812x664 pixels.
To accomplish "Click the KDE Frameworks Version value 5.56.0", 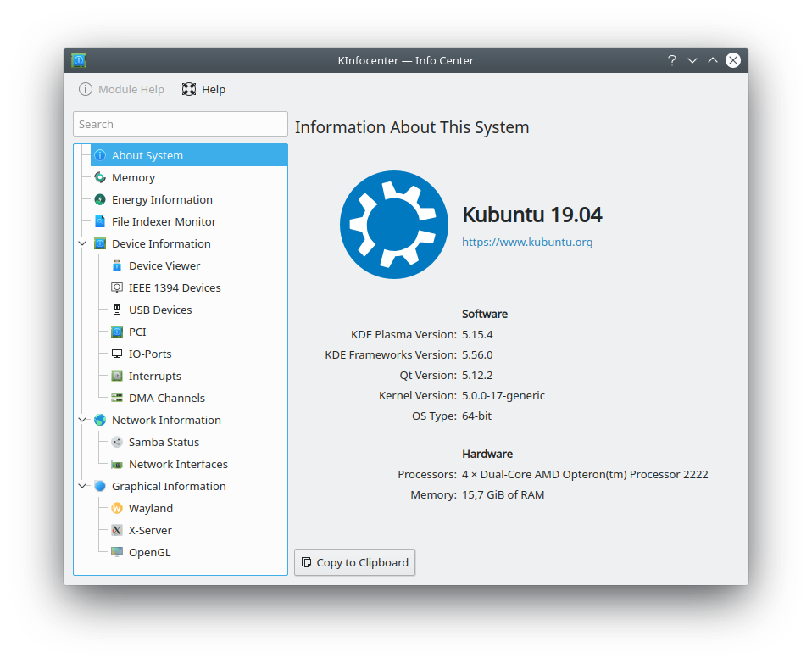I will [x=477, y=355].
